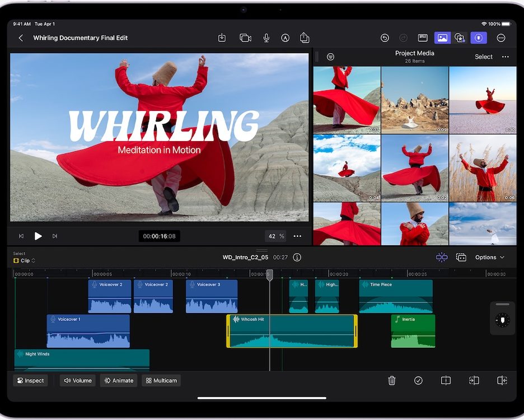Toggle the photo media browser button
Screen dimensions: 524x420
pos(442,38)
